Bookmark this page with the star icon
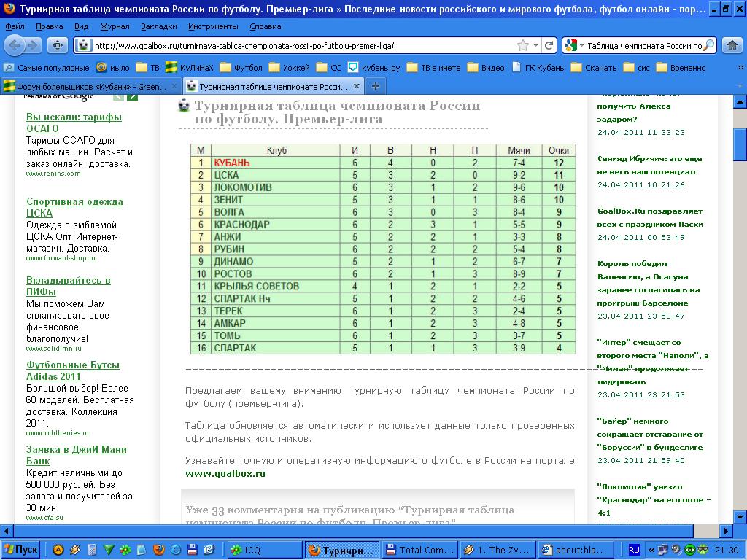The width and height of the screenshot is (747, 560). tap(522, 46)
